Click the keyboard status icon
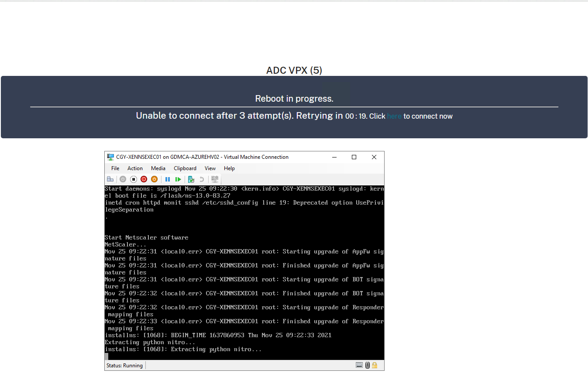 coord(359,365)
